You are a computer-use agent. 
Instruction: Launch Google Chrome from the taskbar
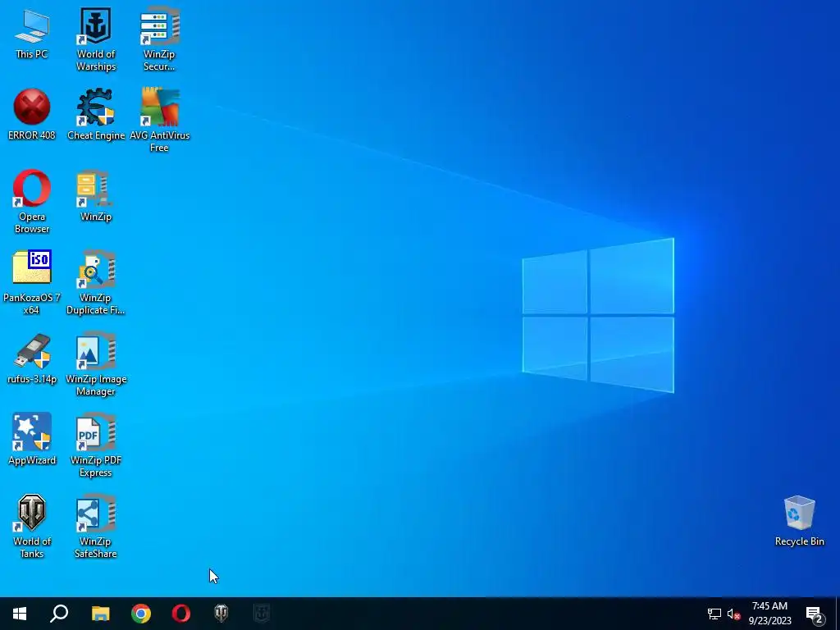coord(141,614)
